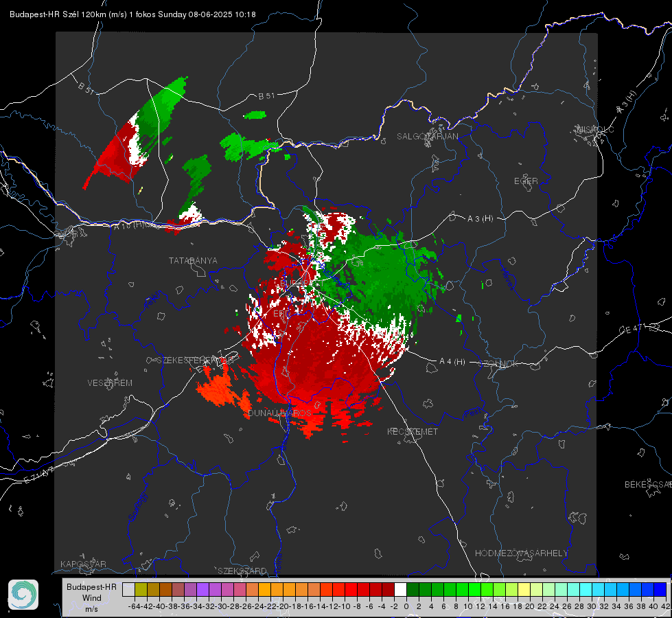Click the Budapest-HR Wind m/s legend title
The height and width of the screenshot is (618, 672).
[x=91, y=598]
